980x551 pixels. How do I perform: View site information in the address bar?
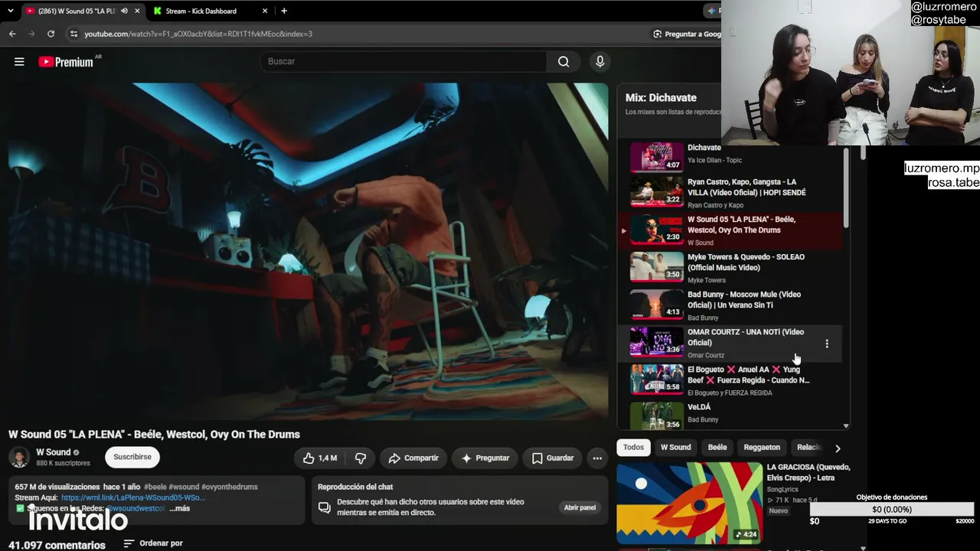click(73, 34)
